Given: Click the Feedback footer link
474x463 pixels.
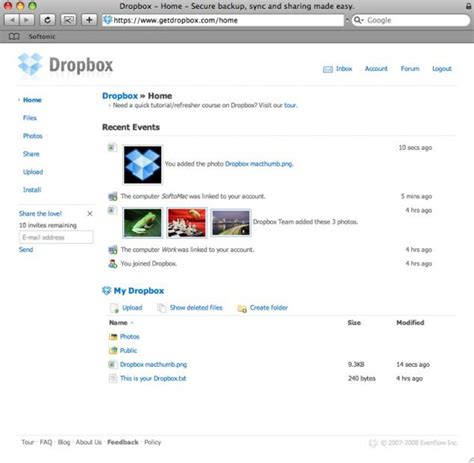Looking at the screenshot, I should tap(123, 442).
